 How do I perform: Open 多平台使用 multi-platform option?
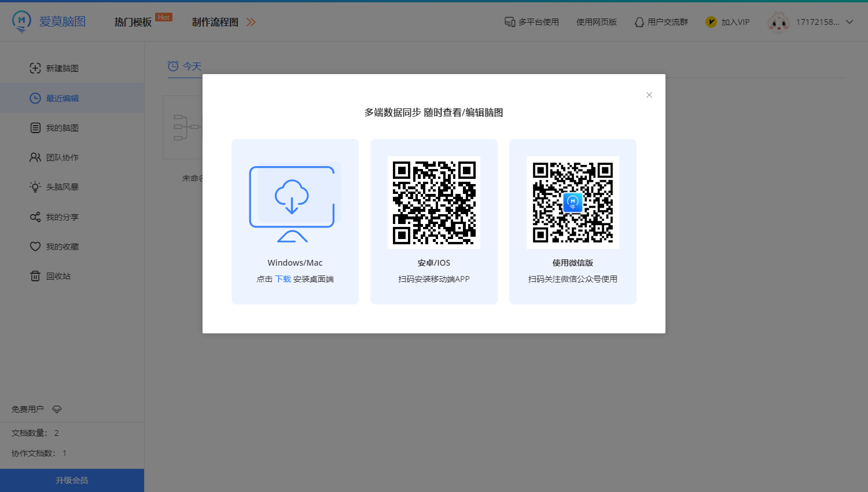[x=532, y=22]
